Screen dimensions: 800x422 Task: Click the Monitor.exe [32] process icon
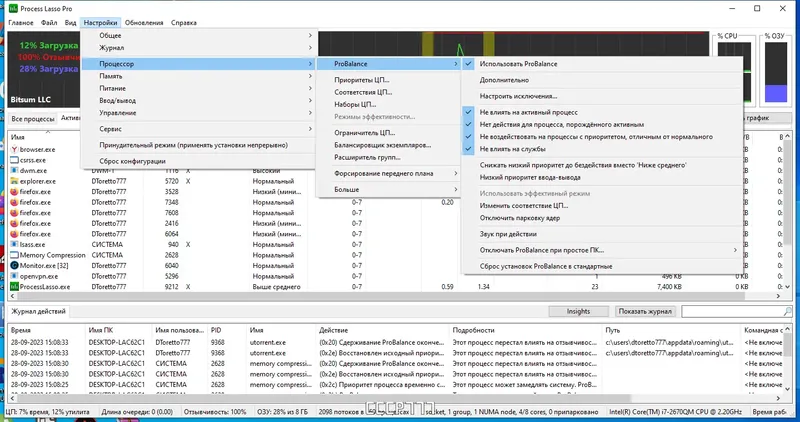coord(14,265)
